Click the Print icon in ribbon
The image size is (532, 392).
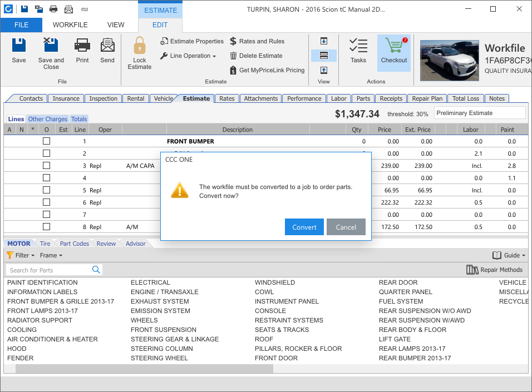(x=82, y=45)
